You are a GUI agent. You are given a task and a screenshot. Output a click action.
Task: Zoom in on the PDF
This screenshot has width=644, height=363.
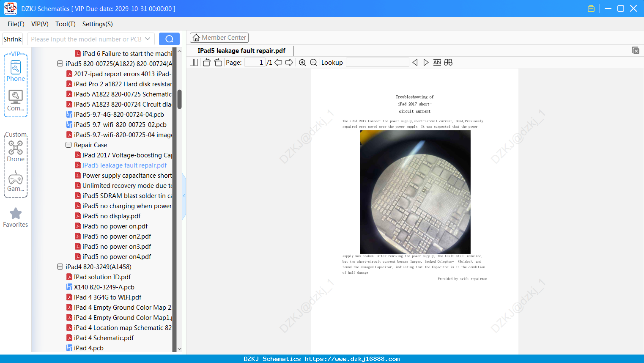point(302,63)
